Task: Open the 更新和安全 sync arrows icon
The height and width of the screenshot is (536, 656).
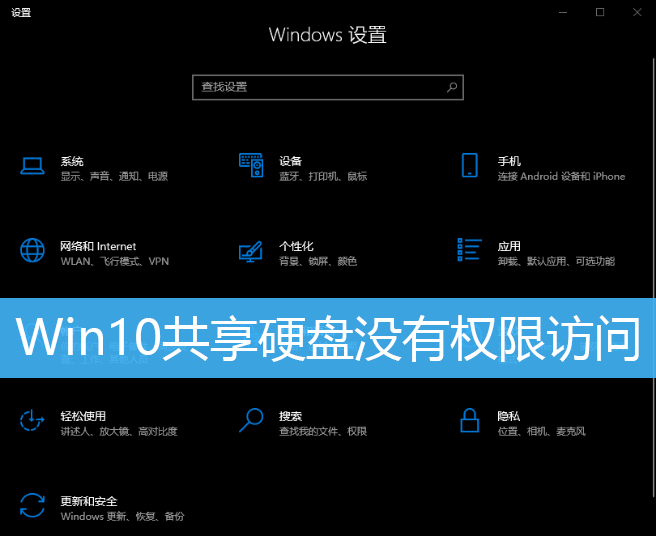Action: 32,505
